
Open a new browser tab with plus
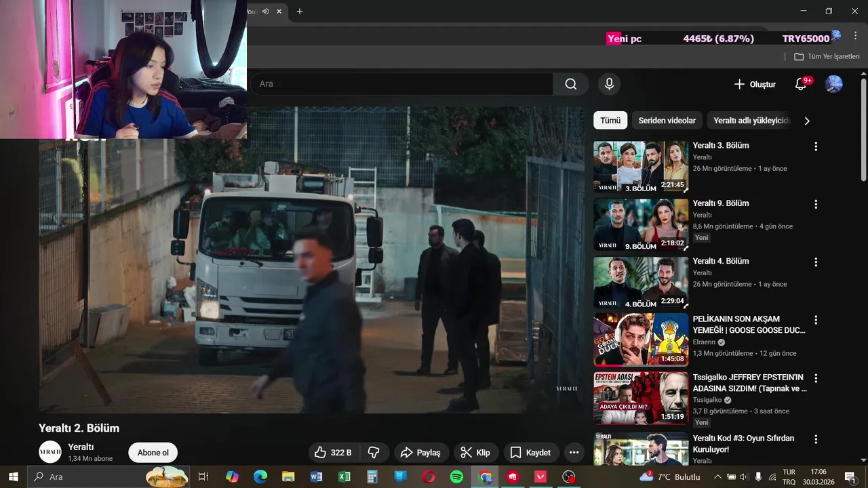pos(300,11)
